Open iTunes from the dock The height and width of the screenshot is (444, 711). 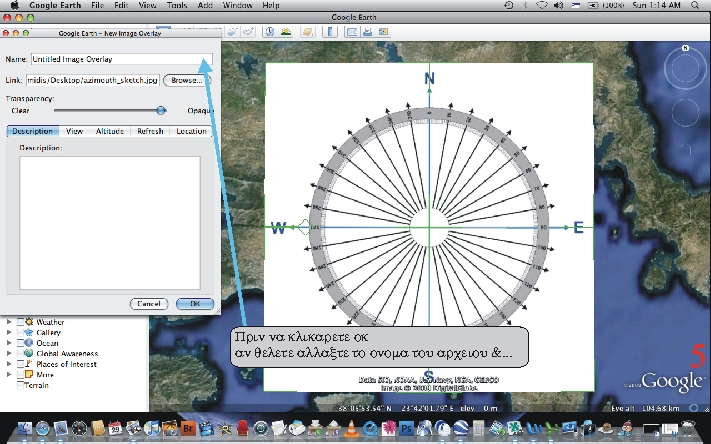pos(151,428)
